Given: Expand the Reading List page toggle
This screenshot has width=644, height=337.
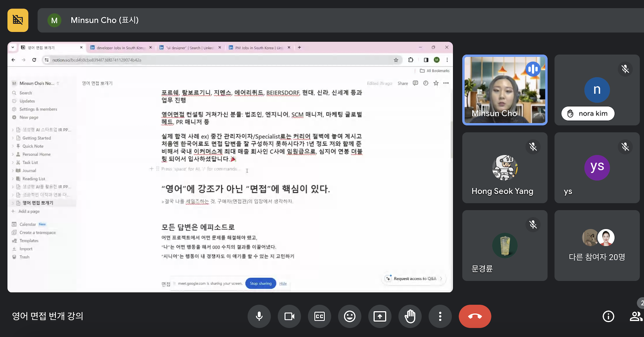Looking at the screenshot, I should (13, 179).
